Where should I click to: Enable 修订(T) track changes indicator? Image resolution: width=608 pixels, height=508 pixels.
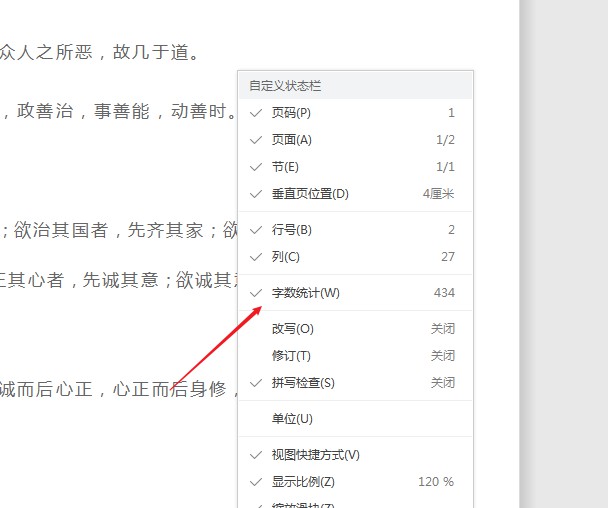355,356
